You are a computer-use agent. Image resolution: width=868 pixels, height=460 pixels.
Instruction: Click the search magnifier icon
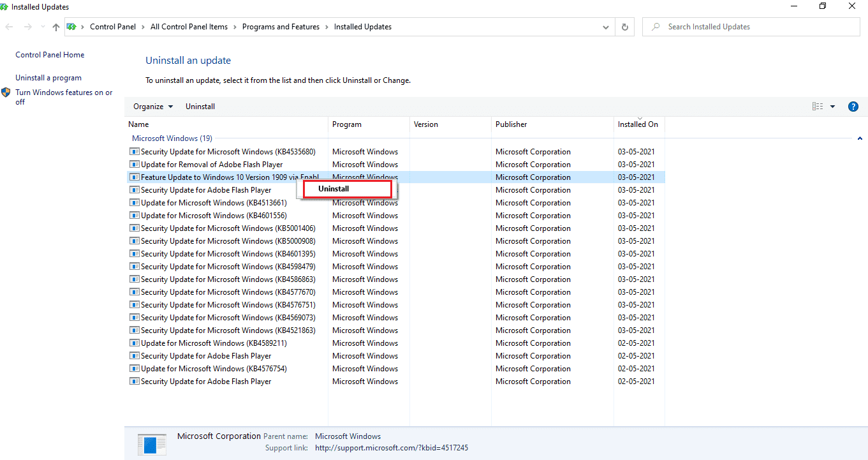pos(656,26)
